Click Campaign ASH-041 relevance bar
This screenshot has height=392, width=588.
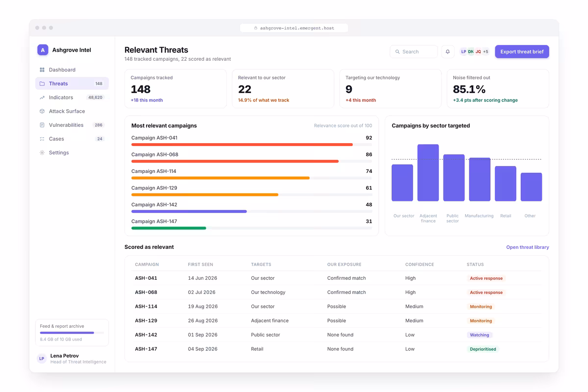coord(251,145)
